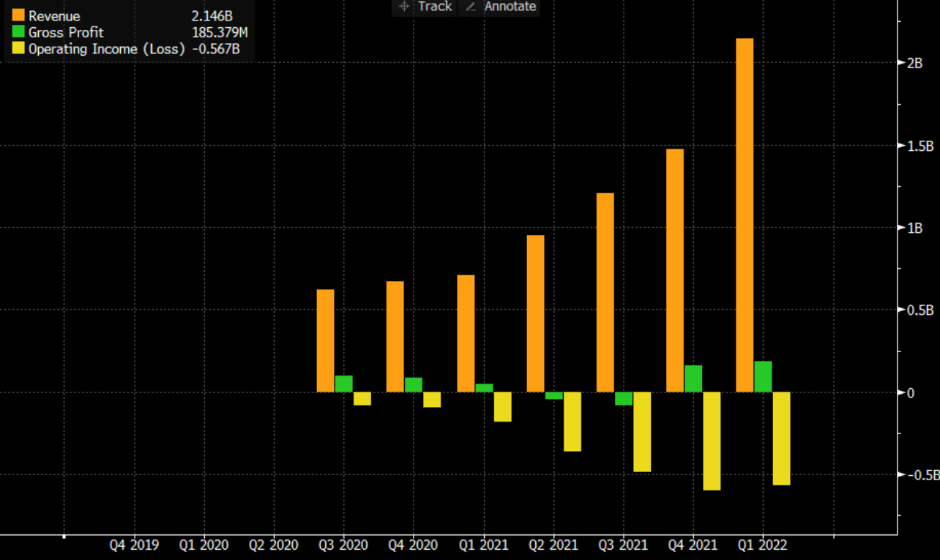Click the Q1 2022 x-axis label

click(763, 545)
